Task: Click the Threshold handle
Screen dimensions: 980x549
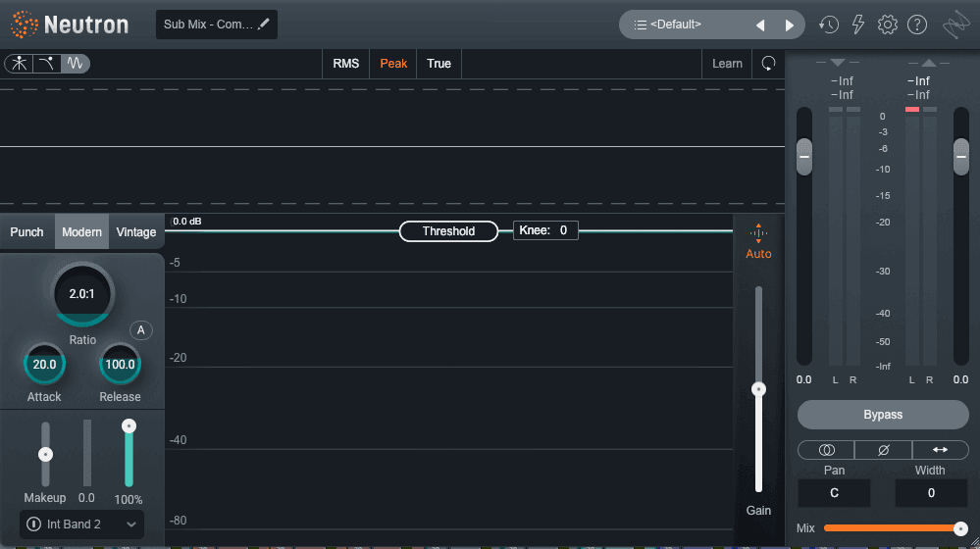Action: [448, 231]
